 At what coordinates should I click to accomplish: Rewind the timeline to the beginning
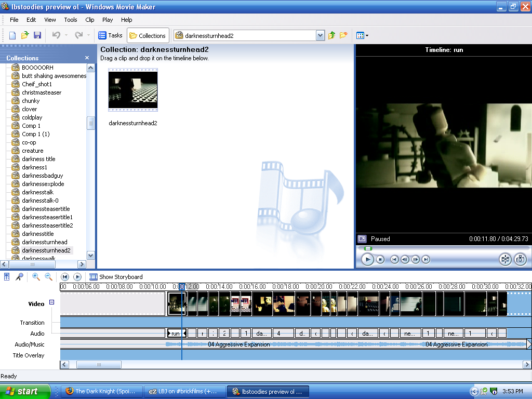click(64, 277)
